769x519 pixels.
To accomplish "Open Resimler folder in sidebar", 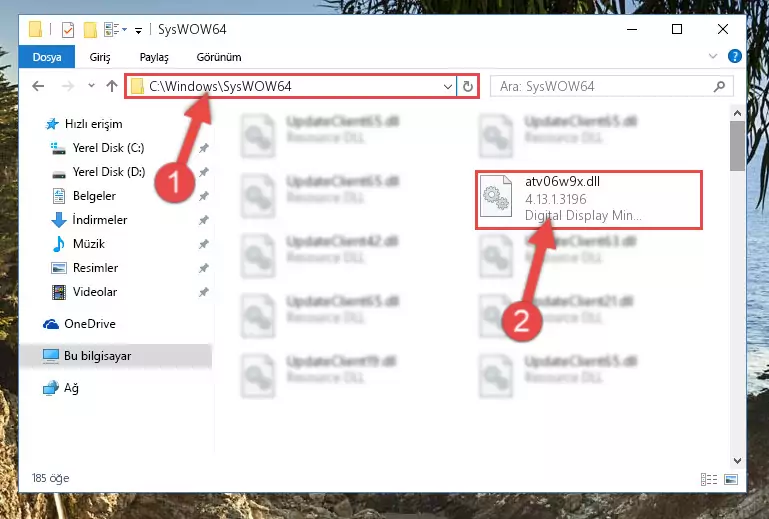I will (x=95, y=268).
